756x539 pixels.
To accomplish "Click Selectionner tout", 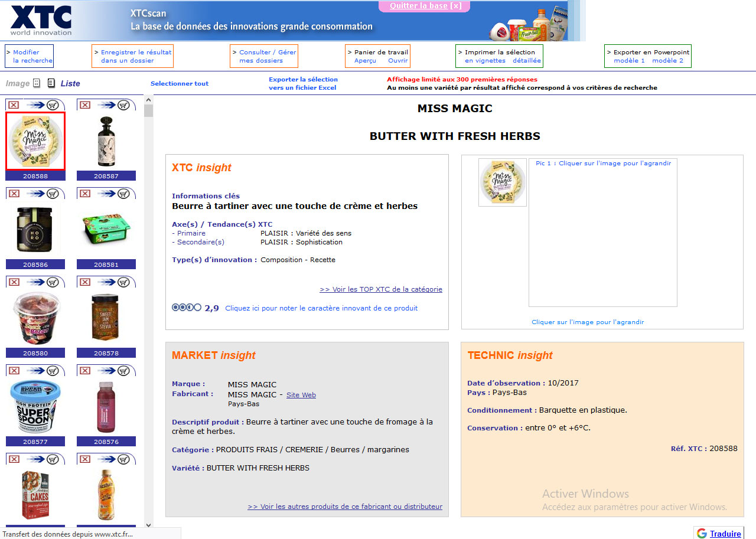I will (180, 83).
